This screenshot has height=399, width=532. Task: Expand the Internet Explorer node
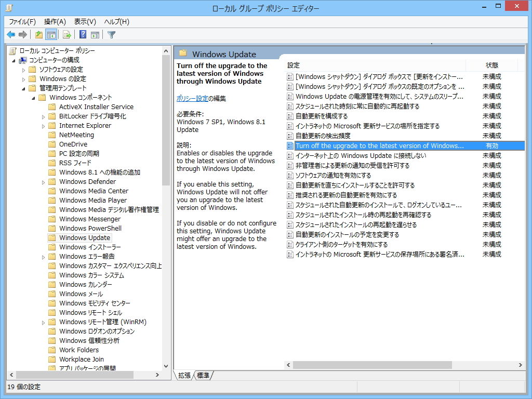coord(43,126)
